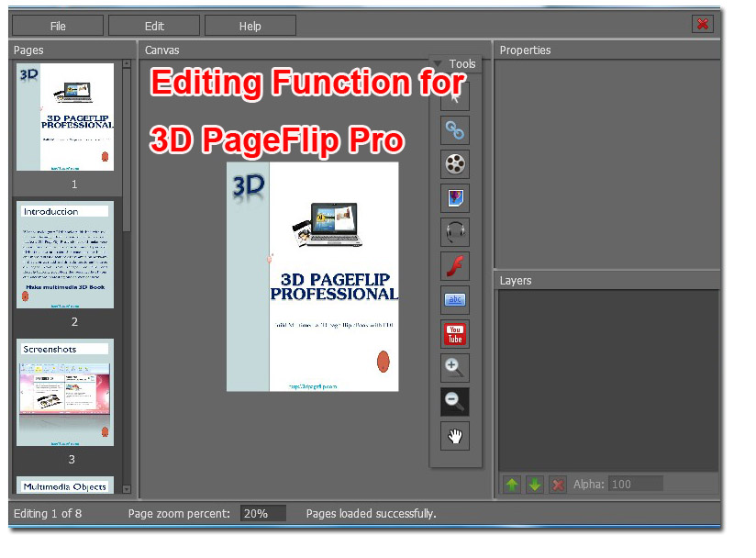Open the File menu
The height and width of the screenshot is (558, 756).
click(x=58, y=26)
